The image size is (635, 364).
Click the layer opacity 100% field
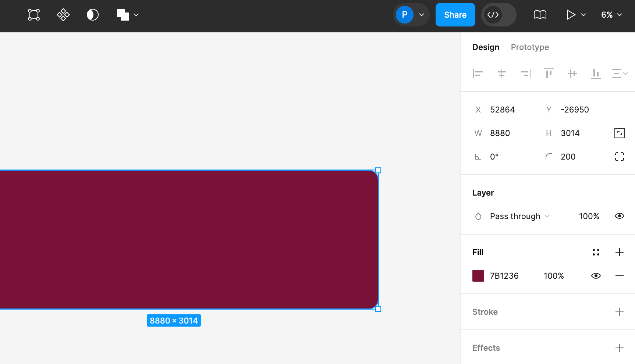pos(589,216)
